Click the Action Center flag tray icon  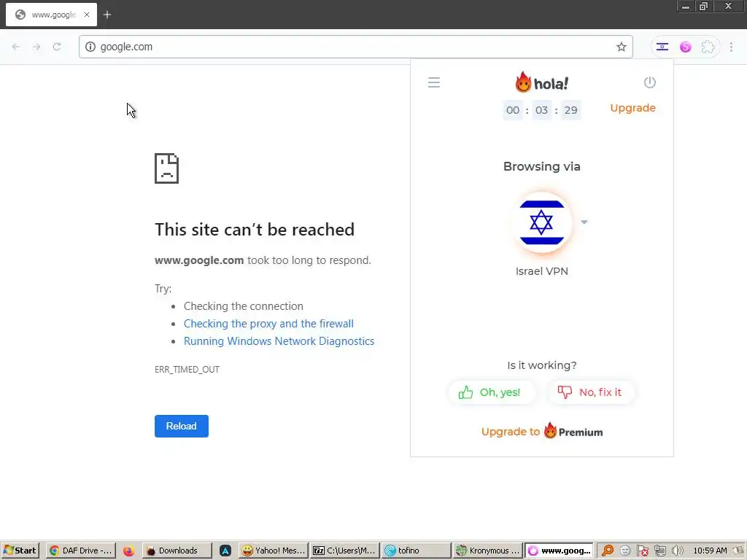pyautogui.click(x=642, y=551)
